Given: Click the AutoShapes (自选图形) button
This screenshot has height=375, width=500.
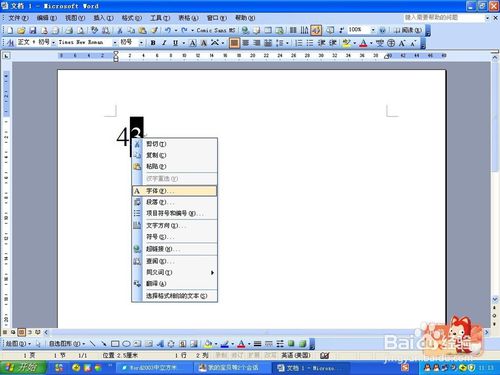Looking at the screenshot, I should coord(67,343).
